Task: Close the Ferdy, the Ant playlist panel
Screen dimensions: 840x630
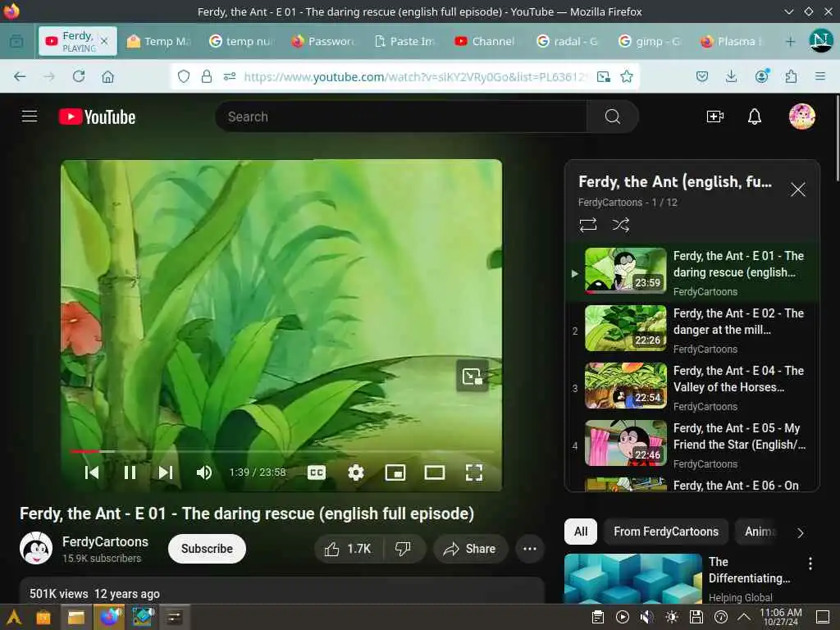Action: click(x=797, y=189)
